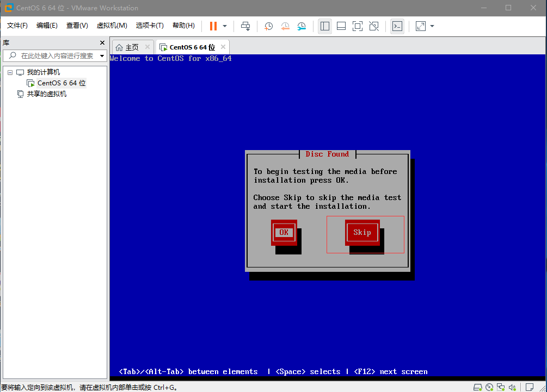Click the hard disk status icon
547x392 pixels.
pos(478,387)
